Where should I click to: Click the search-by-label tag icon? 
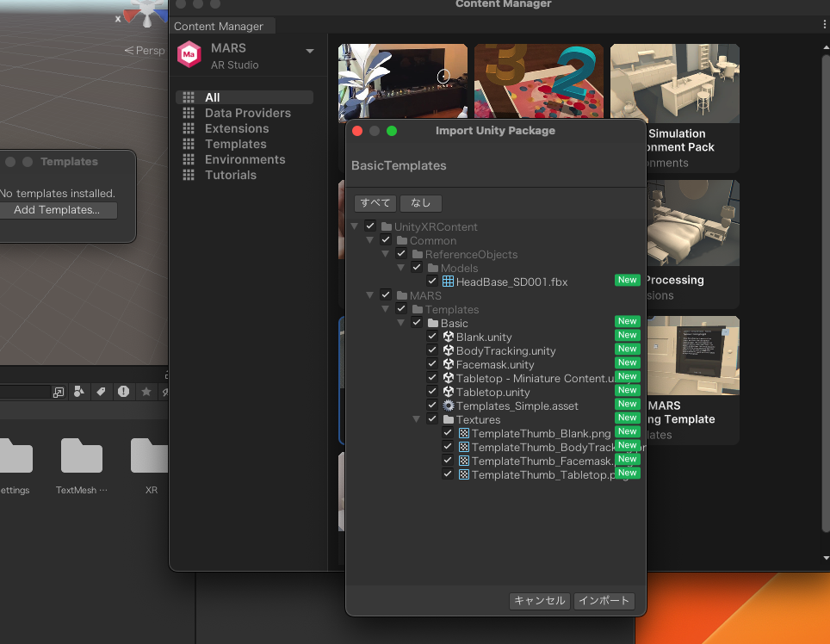pos(101,391)
